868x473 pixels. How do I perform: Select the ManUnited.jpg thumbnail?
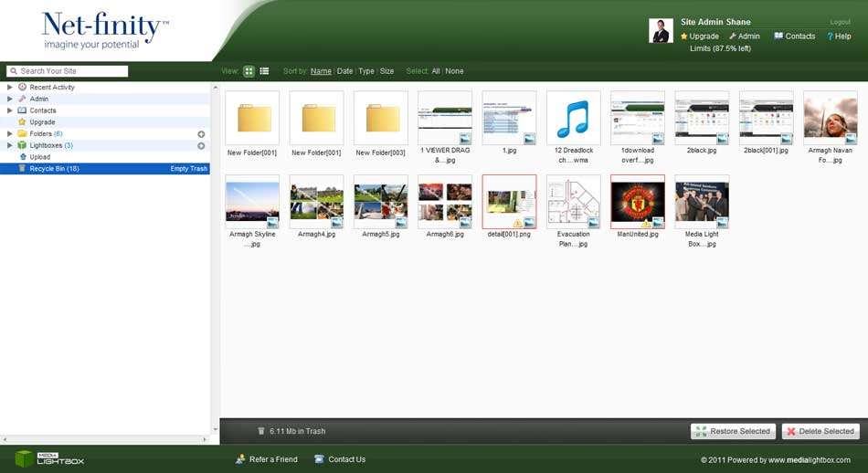coord(637,202)
